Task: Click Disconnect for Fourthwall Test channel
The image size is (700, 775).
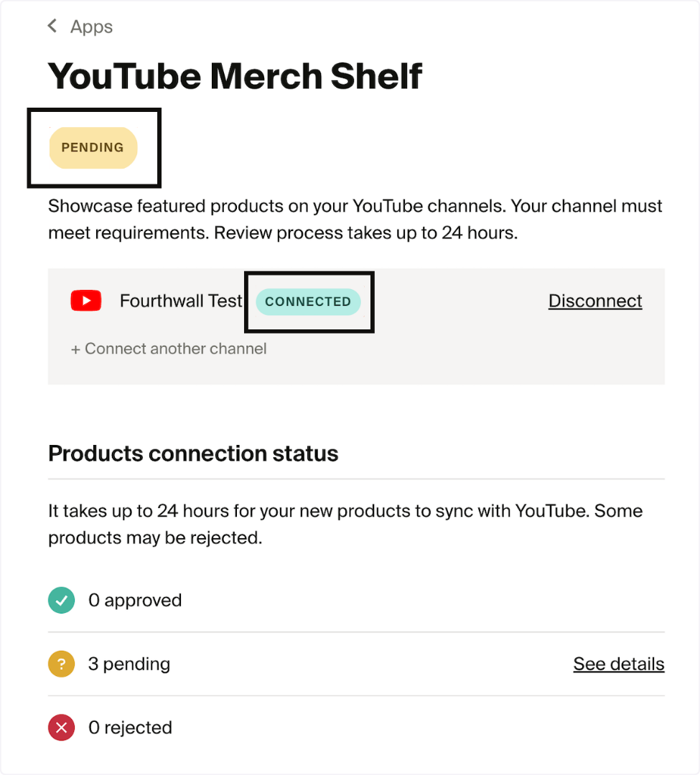Action: point(594,301)
